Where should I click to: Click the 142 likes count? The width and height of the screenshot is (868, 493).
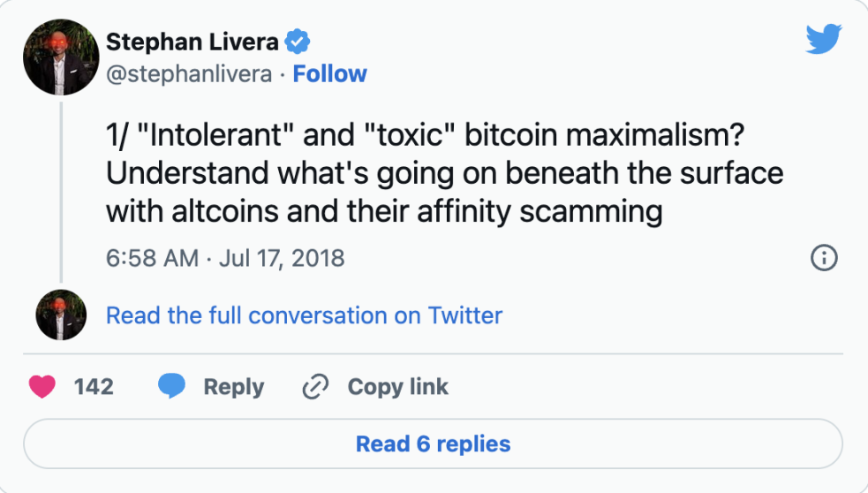(x=94, y=387)
